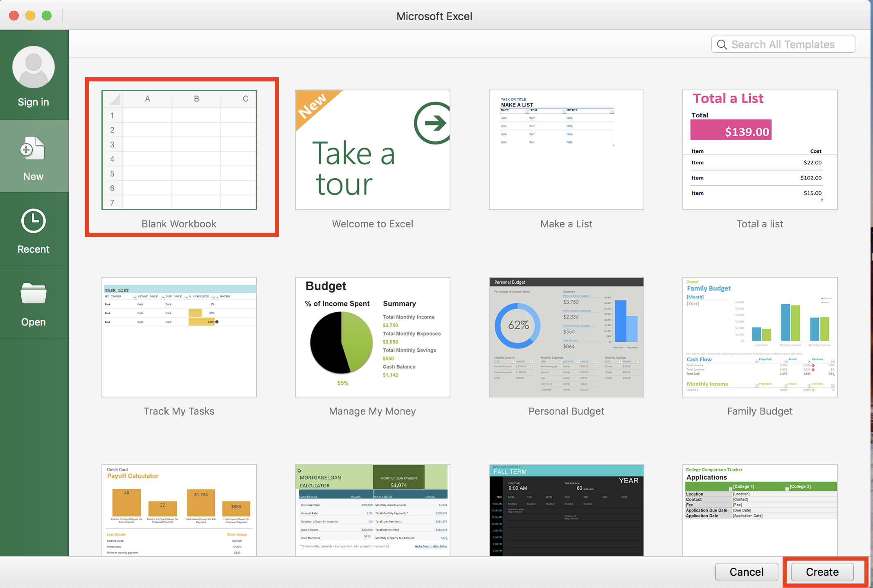Click the Manage My Money caption
This screenshot has width=873, height=588.
tap(373, 411)
